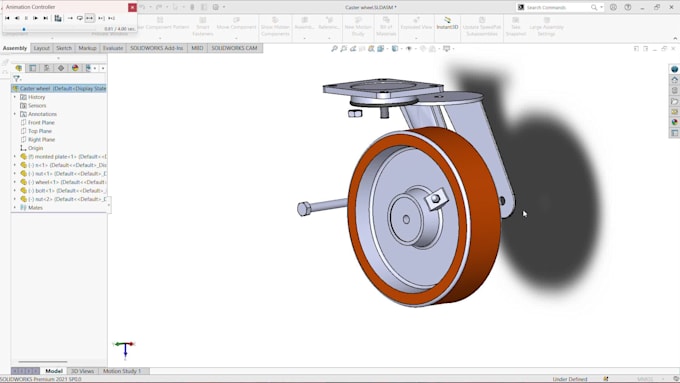Select Normal playback mode arrow
The height and width of the screenshot is (383, 680).
70,18
